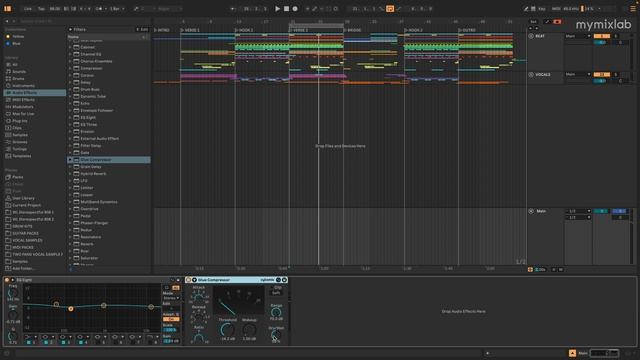Expand the Saturator browser entry
This screenshot has height=360, width=640.
(x=70, y=258)
